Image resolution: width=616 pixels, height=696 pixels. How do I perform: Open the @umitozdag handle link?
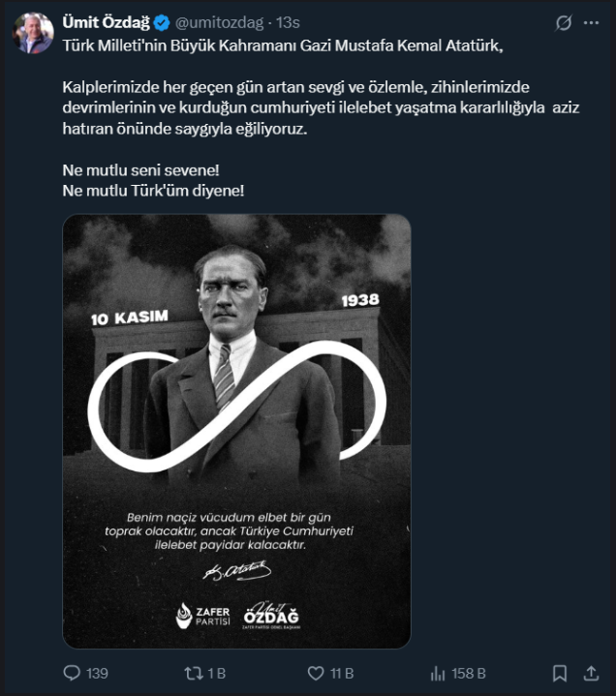click(x=220, y=22)
